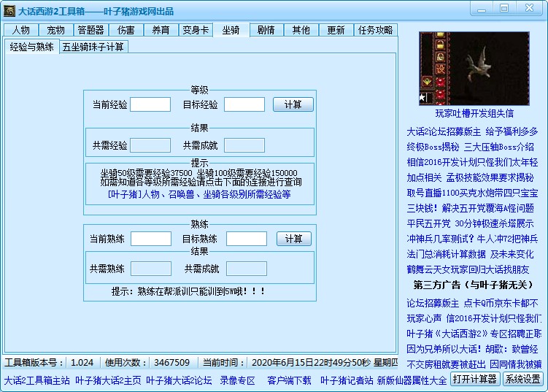
Task: Open 相信2016开发计划只怪我们太年轻 link
Action: (x=472, y=162)
